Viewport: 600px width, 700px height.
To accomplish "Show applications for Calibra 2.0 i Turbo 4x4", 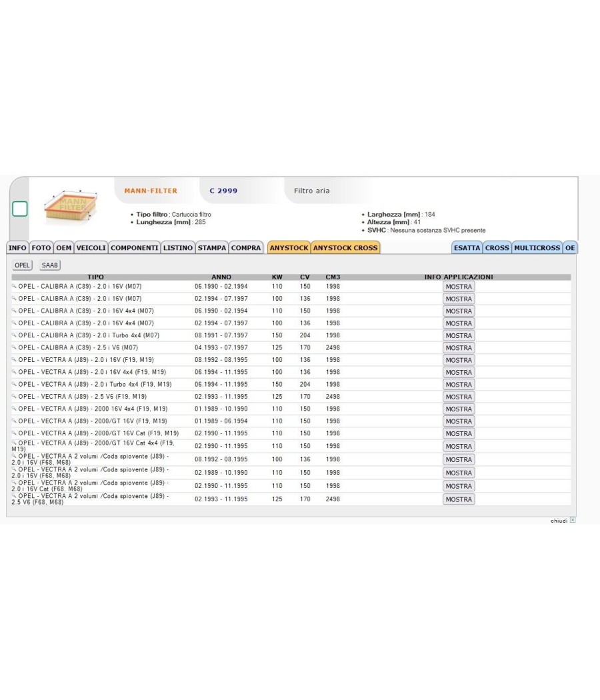I will pyautogui.click(x=459, y=336).
